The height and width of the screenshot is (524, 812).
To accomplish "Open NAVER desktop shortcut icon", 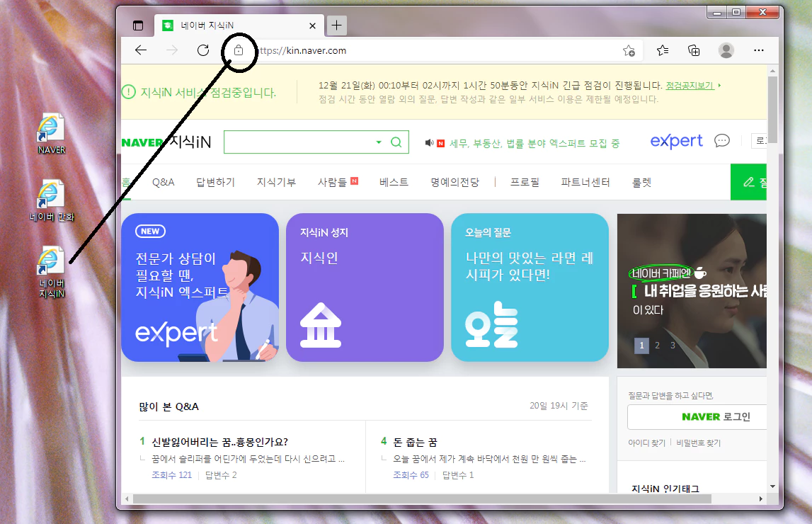I will click(51, 134).
